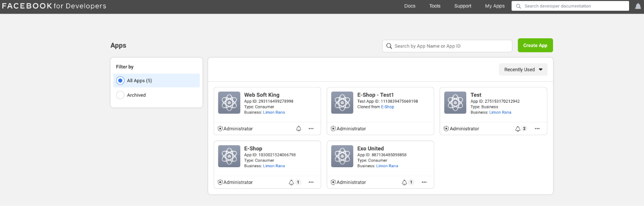Click the notification bell on Test card

click(518, 128)
